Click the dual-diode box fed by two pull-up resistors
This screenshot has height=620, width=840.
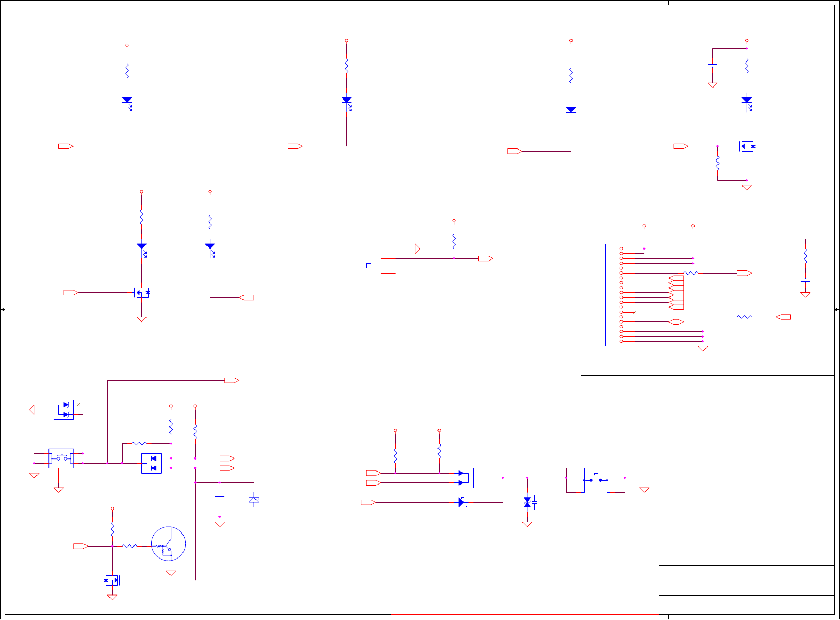[464, 478]
